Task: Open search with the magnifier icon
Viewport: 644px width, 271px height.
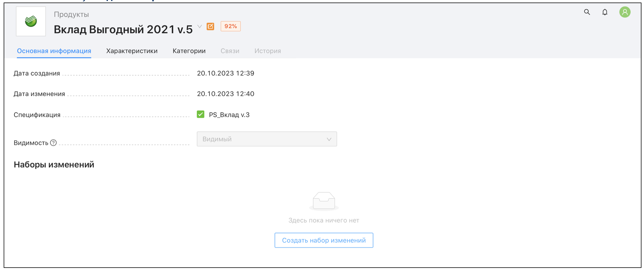Action: pyautogui.click(x=587, y=12)
